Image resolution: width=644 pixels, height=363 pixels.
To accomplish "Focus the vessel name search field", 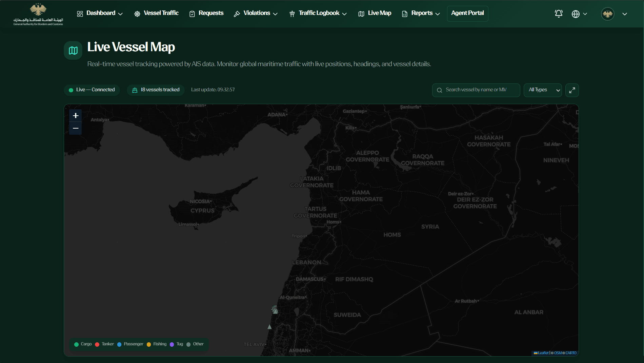I will 476,90.
